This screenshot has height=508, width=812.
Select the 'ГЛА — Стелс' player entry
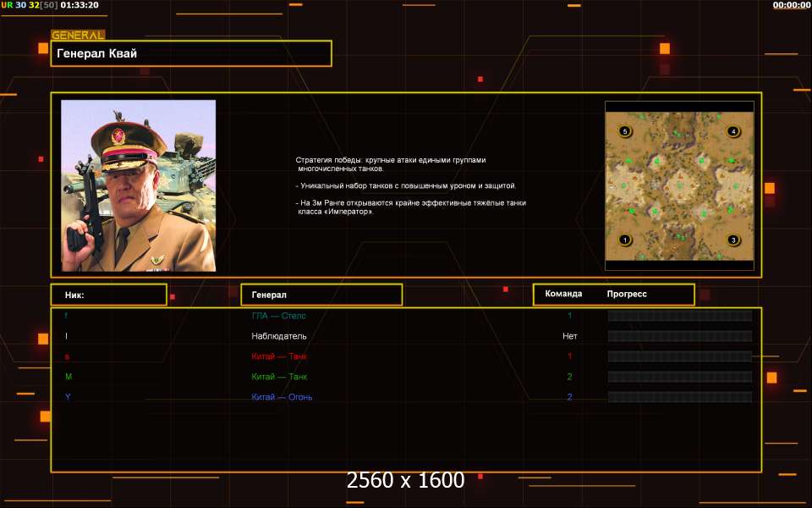(x=279, y=316)
